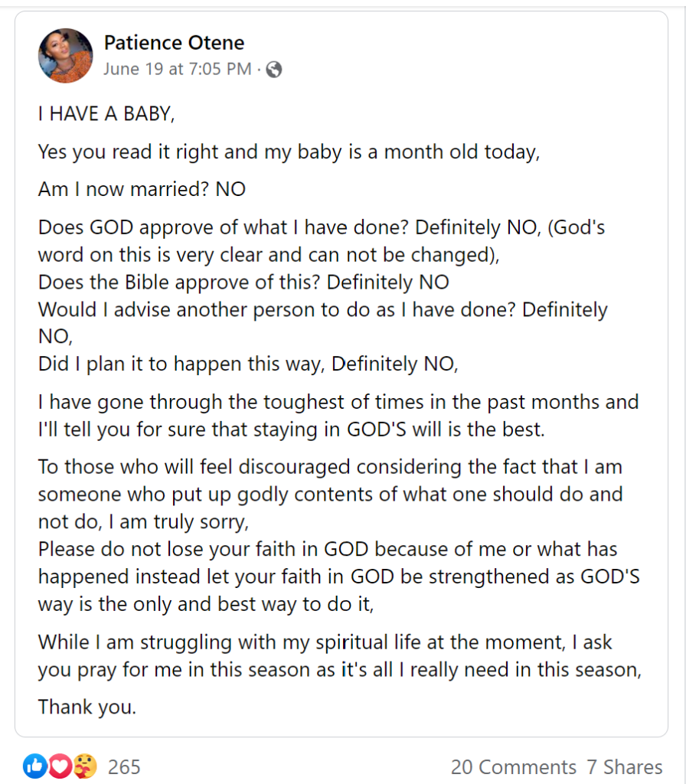Click the closing "Thank you." line
This screenshot has width=686, height=784.
(x=87, y=706)
